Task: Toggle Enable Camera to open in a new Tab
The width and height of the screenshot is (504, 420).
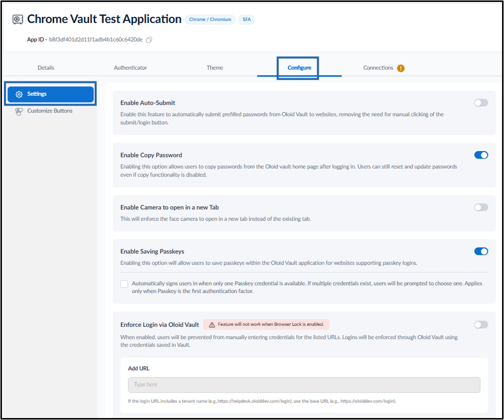Action: 481,207
